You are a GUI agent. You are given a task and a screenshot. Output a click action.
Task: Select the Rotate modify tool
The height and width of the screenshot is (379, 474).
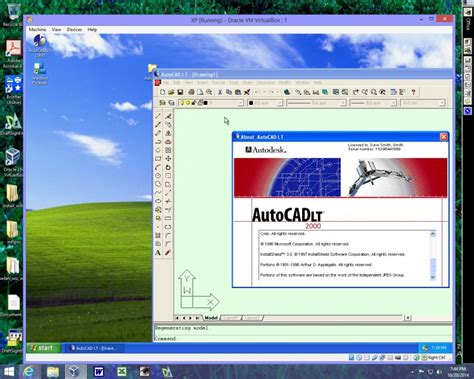click(x=168, y=167)
